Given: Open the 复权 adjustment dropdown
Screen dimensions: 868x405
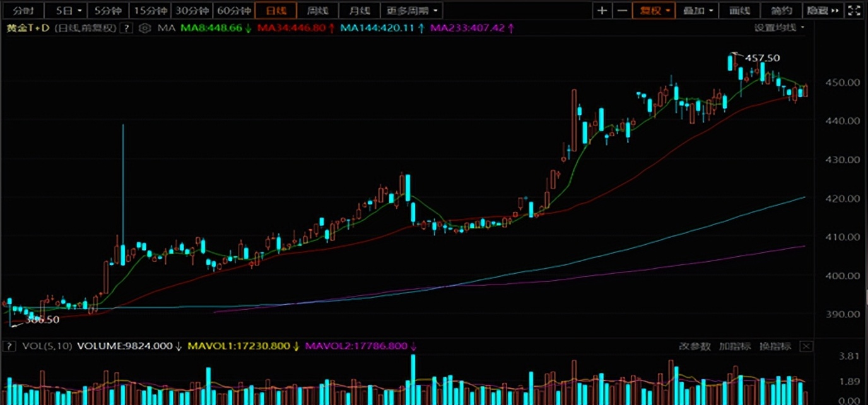Looking at the screenshot, I should pyautogui.click(x=654, y=10).
